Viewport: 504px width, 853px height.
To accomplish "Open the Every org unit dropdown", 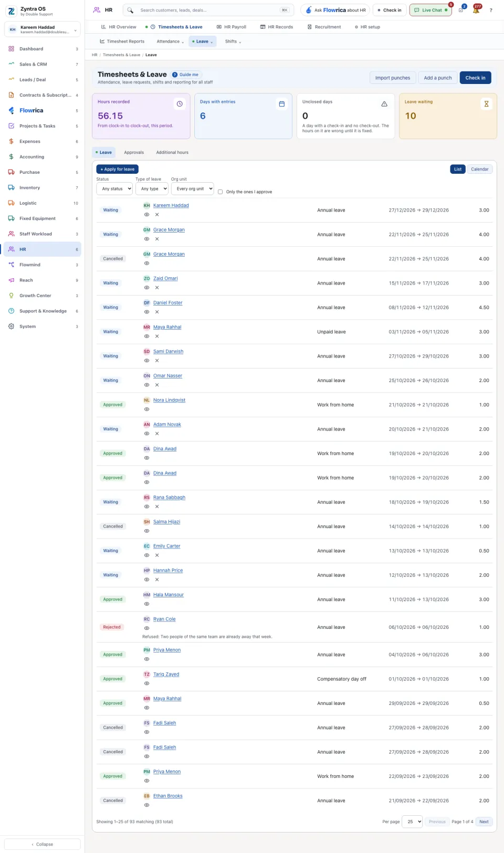I will (x=193, y=188).
